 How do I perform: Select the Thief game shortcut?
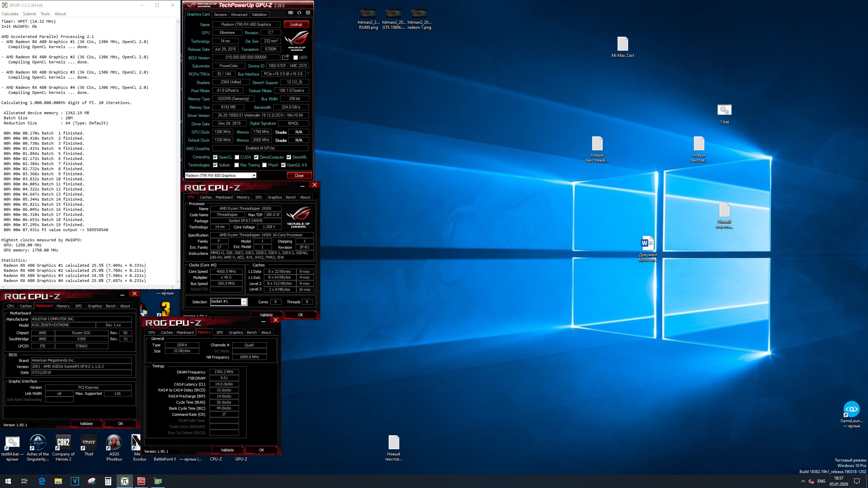pos(89,446)
